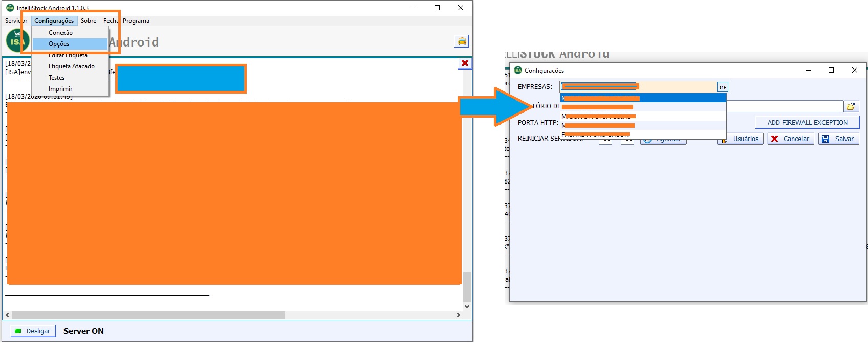
Task: Expand the EMPRESAS combo box arrow
Action: pos(722,87)
